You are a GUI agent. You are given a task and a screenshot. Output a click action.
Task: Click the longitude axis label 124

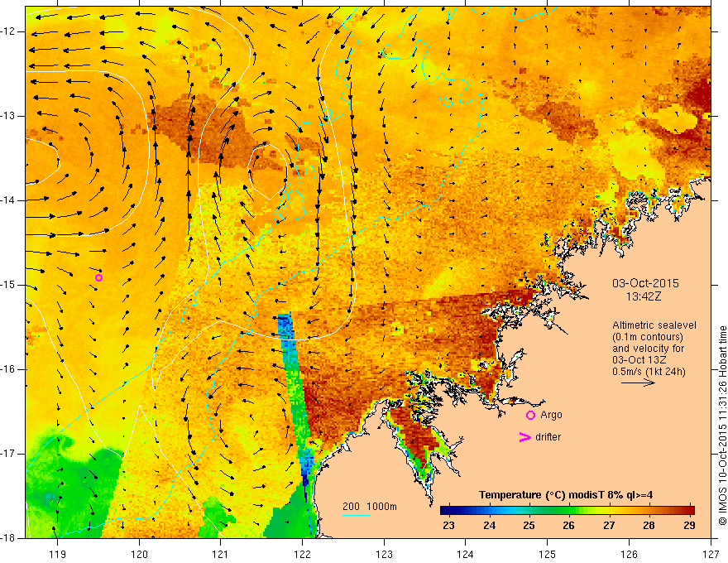coord(465,554)
